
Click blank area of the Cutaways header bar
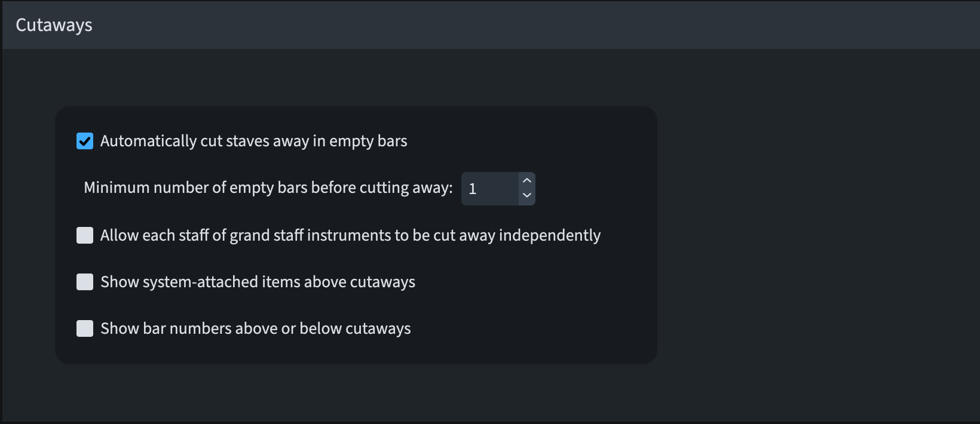(x=538, y=25)
